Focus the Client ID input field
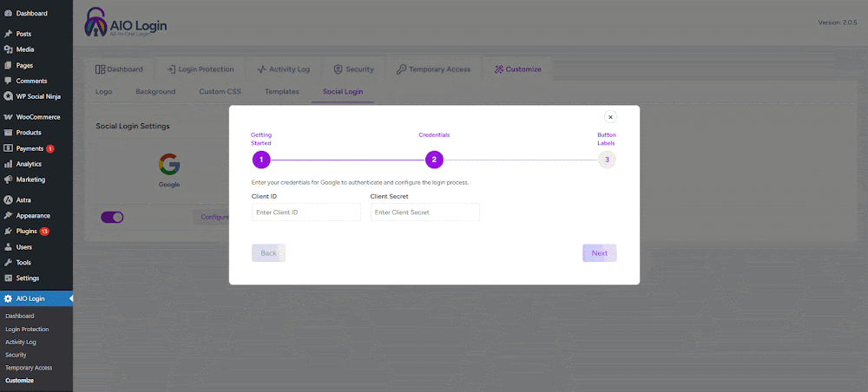 306,212
